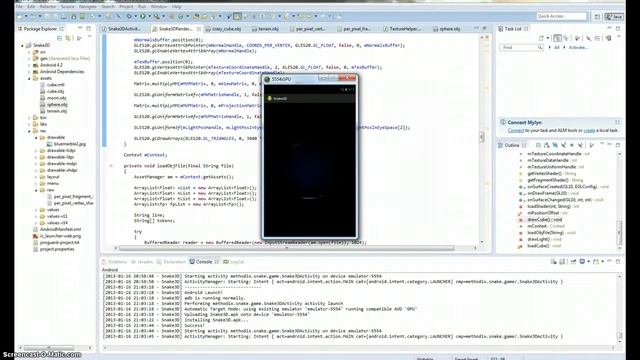Dismiss the Connect Mylyn notice

(617, 122)
